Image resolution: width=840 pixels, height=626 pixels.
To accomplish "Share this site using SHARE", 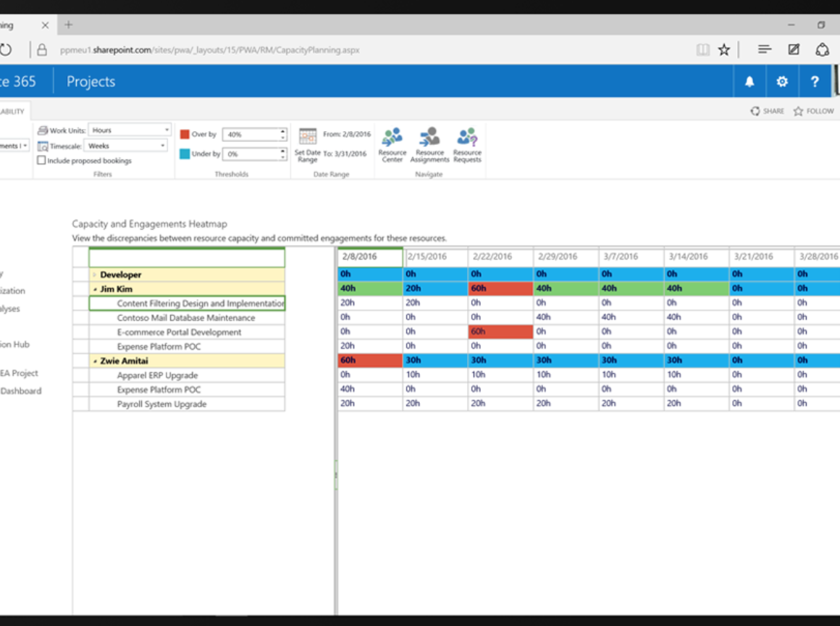I will tap(767, 111).
